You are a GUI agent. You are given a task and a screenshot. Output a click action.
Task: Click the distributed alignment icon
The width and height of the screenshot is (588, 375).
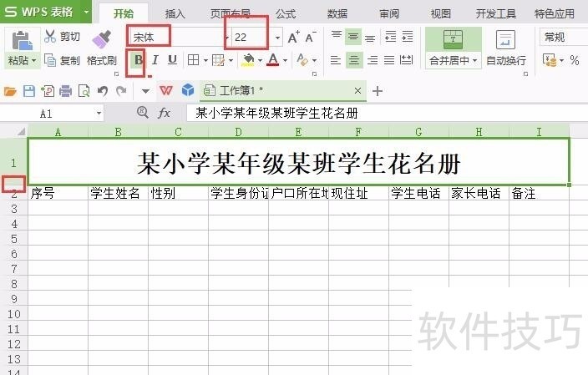[406, 59]
